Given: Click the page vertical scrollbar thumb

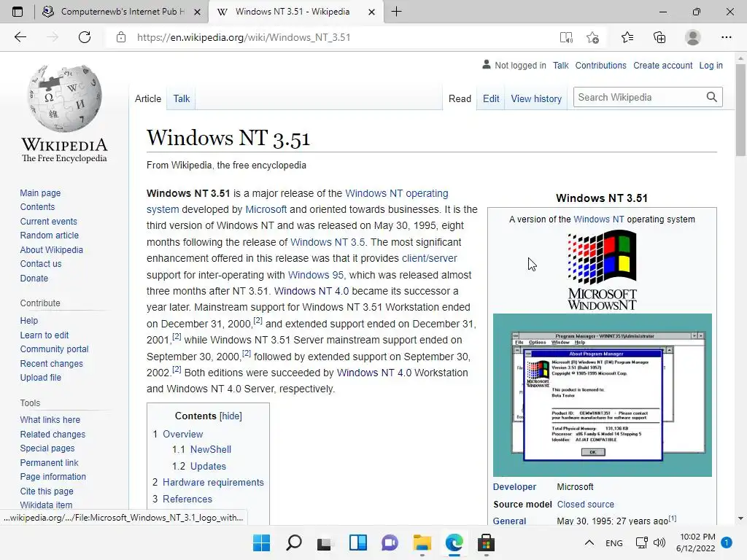Looking at the screenshot, I should [740, 109].
